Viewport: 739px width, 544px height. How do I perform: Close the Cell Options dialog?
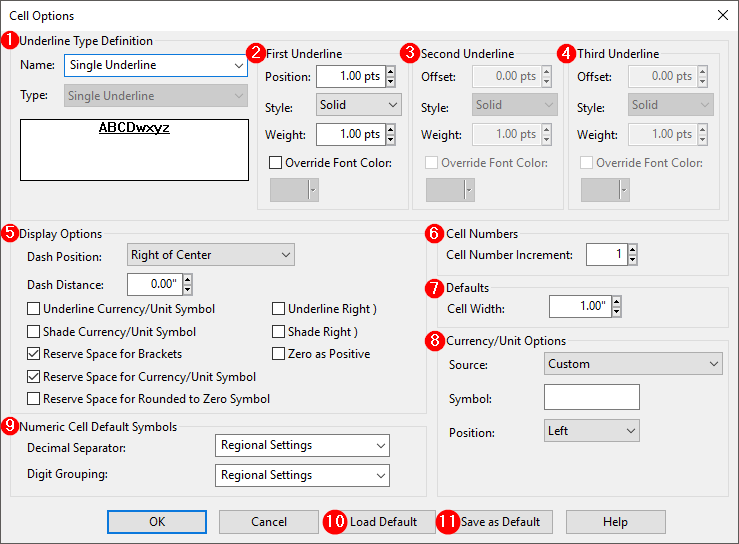(722, 15)
